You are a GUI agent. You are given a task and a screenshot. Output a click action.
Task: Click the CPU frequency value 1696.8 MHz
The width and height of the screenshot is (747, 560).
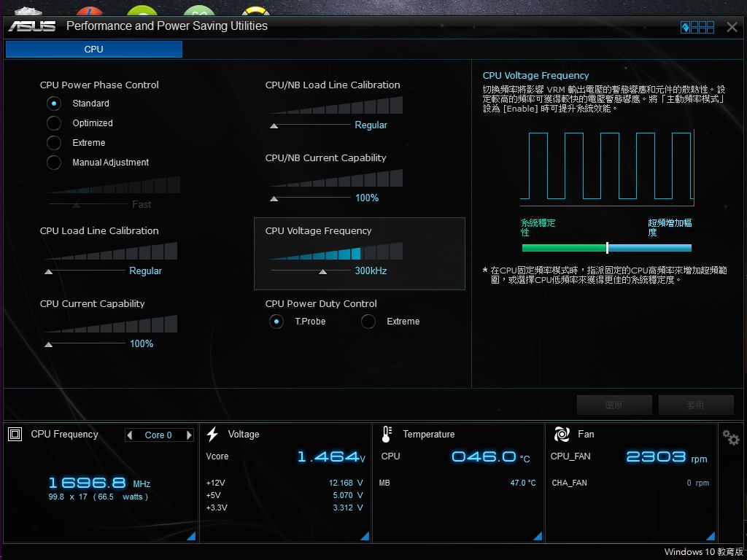coord(99,483)
